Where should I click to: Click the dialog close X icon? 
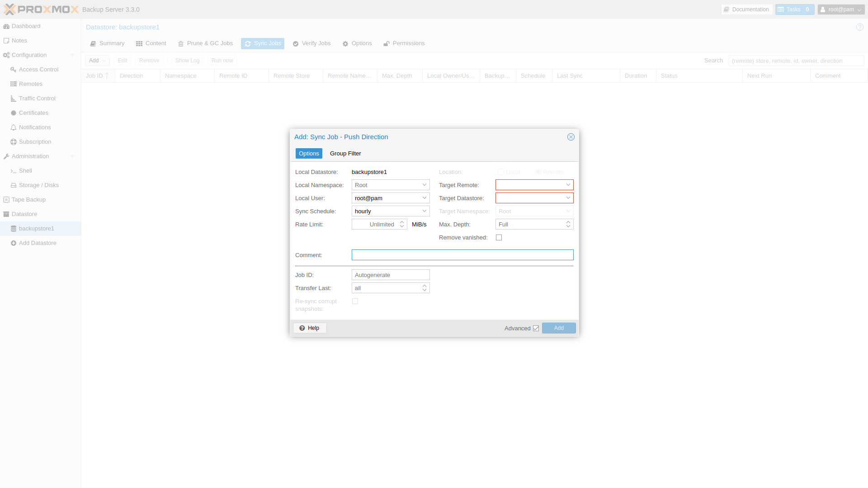[x=571, y=137]
